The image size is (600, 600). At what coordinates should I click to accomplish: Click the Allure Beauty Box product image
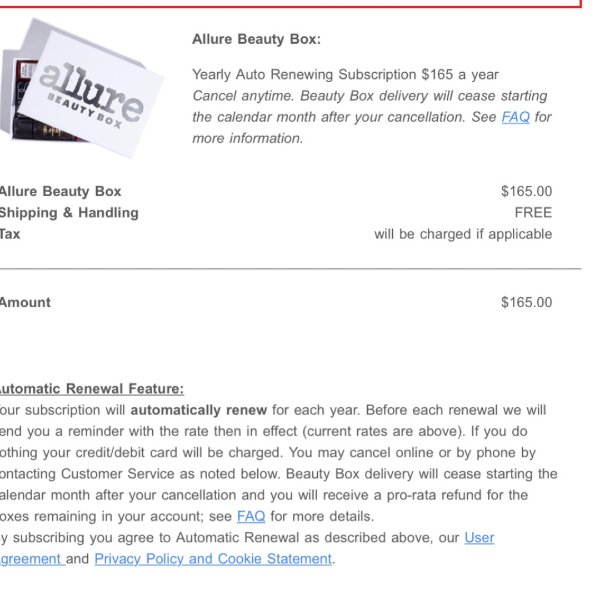click(x=82, y=88)
